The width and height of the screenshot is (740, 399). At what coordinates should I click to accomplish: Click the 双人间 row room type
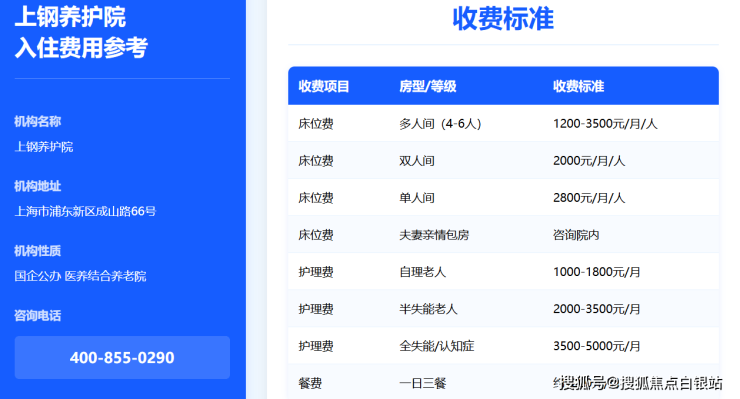[417, 161]
